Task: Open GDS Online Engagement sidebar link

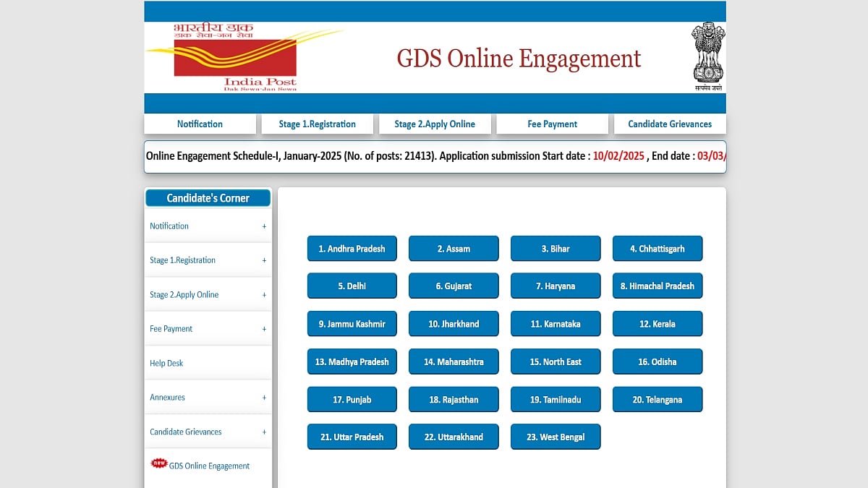Action: [209, 466]
